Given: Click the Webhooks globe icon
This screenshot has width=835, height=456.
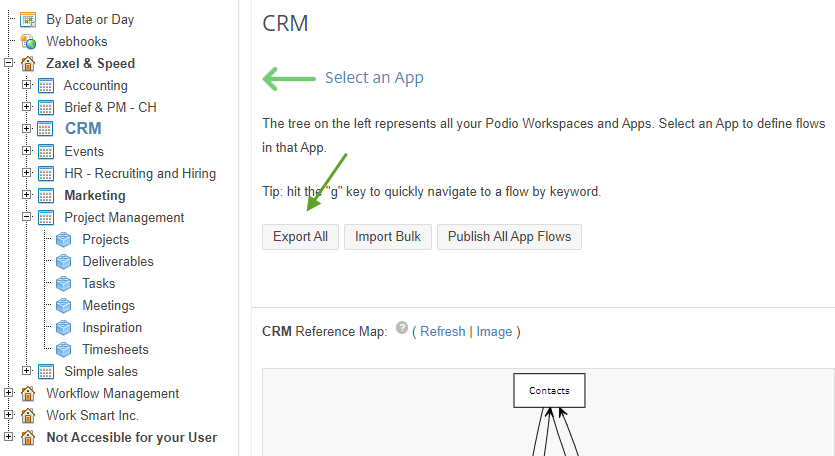Looking at the screenshot, I should (28, 42).
